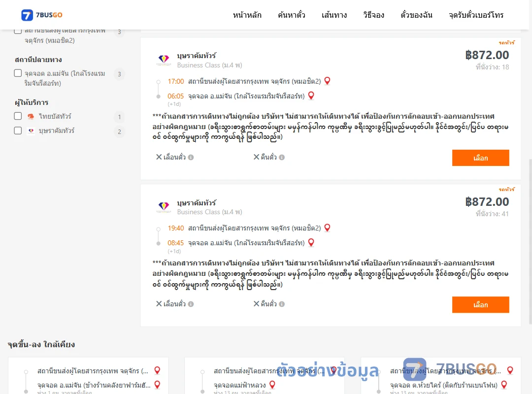Tick the สถานีขนส่งกรุงเทพ จตุจักร (หมอชิต2) origin checkbox
The image size is (532, 394).
tap(18, 31)
